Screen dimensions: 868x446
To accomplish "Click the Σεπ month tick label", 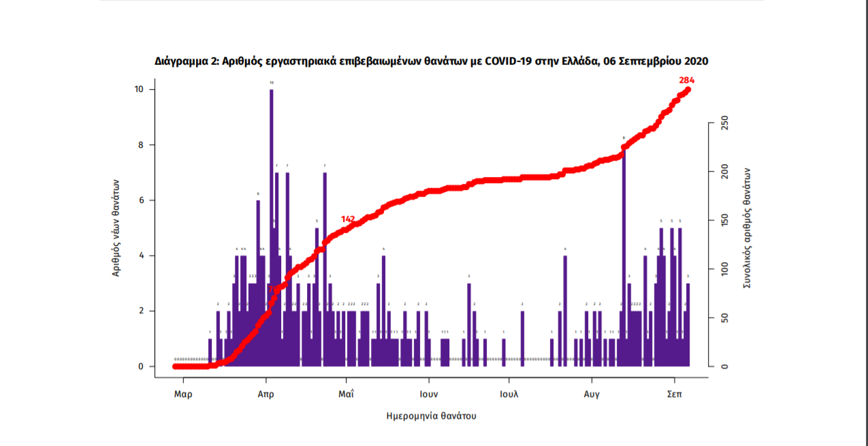I will tap(675, 394).
